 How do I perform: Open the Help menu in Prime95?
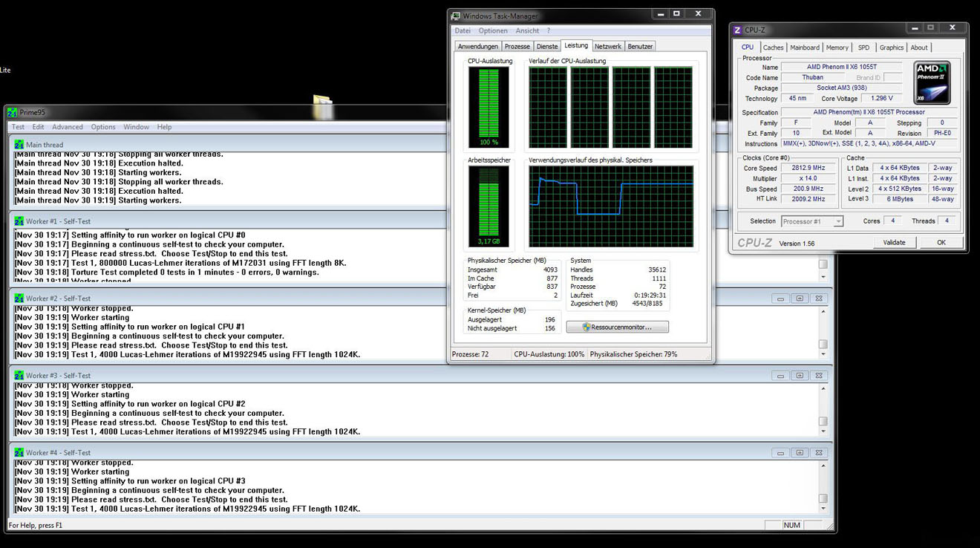tap(164, 127)
